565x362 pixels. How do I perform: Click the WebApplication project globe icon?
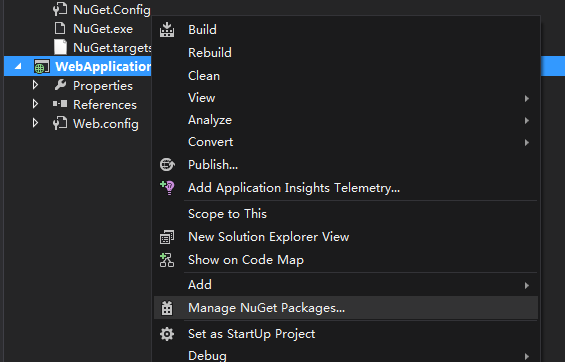coord(42,67)
